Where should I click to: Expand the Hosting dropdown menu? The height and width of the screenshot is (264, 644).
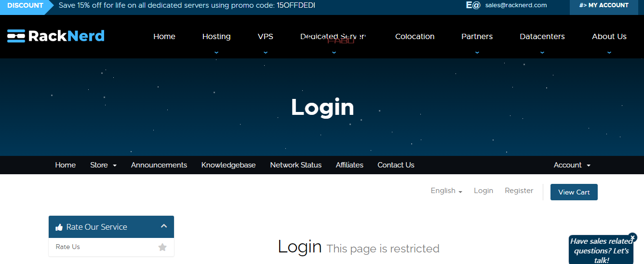pyautogui.click(x=216, y=37)
